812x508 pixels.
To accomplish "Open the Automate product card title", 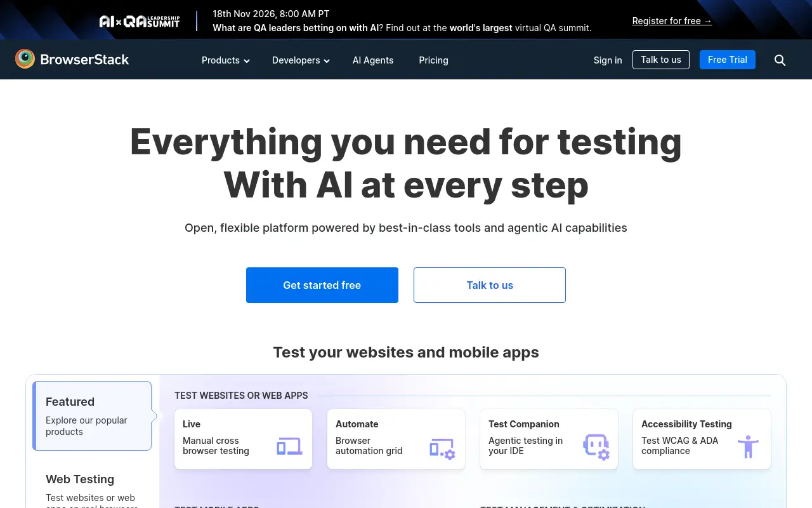I will (x=357, y=424).
